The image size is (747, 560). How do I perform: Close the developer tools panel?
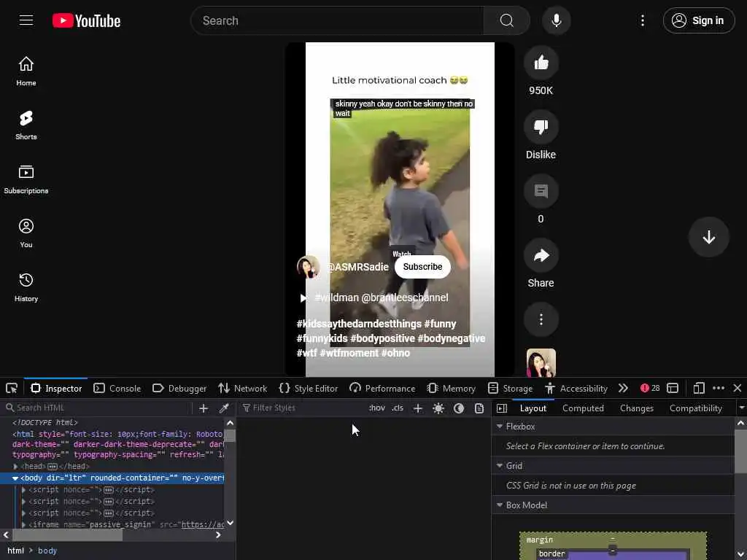[x=737, y=388]
